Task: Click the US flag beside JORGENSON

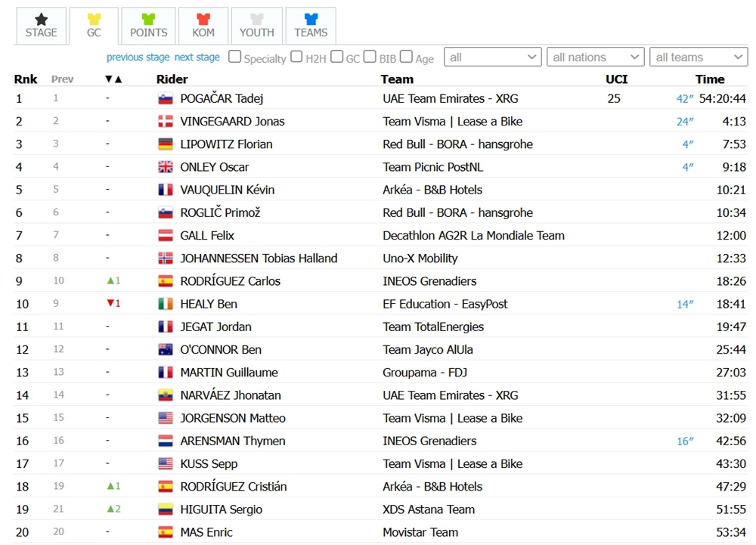Action: 166,418
